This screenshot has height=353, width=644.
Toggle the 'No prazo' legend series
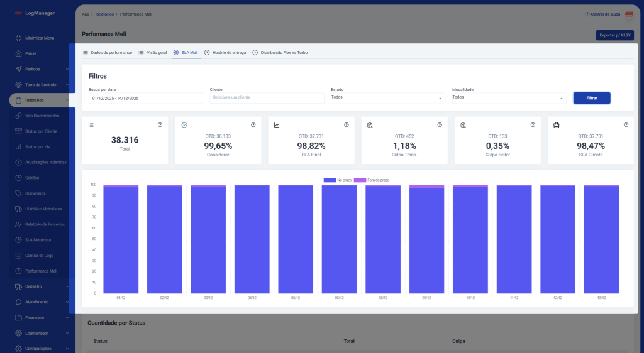(338, 180)
